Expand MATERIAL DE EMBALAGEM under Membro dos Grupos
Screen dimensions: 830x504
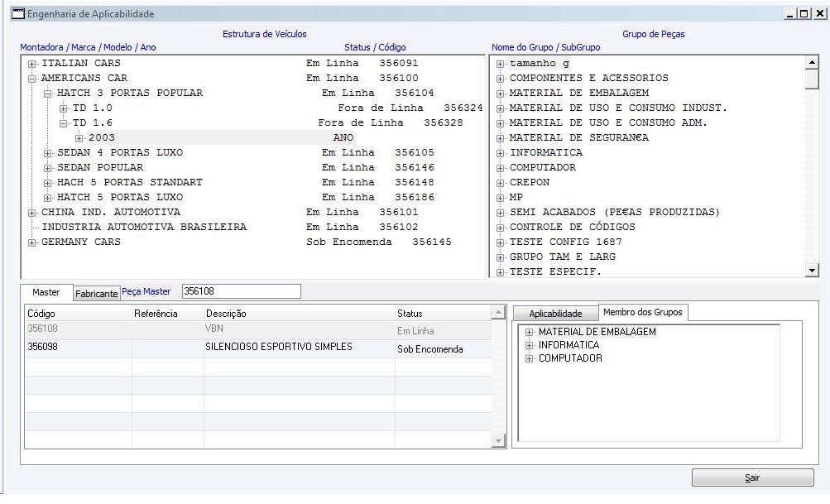pyautogui.click(x=529, y=333)
